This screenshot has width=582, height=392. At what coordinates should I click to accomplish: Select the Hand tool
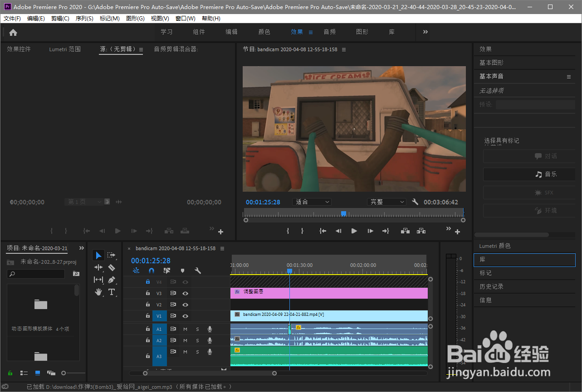point(98,292)
